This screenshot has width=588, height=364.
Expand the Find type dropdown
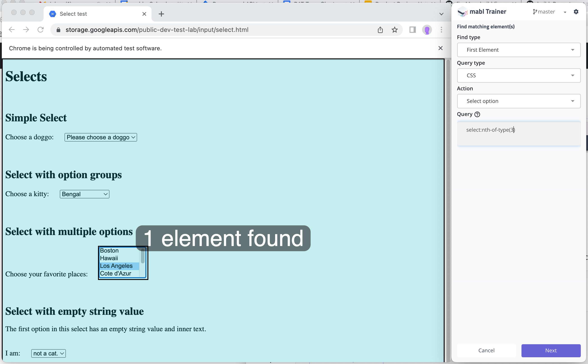pos(519,50)
